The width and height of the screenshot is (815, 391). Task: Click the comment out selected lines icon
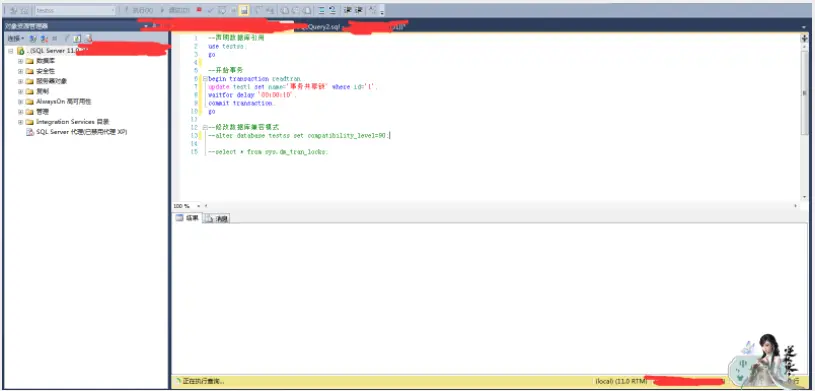[322, 10]
